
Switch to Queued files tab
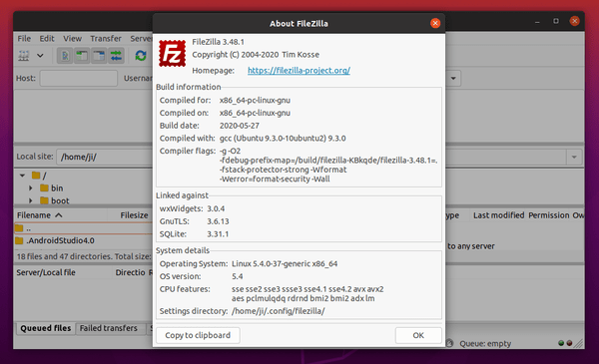click(x=46, y=328)
